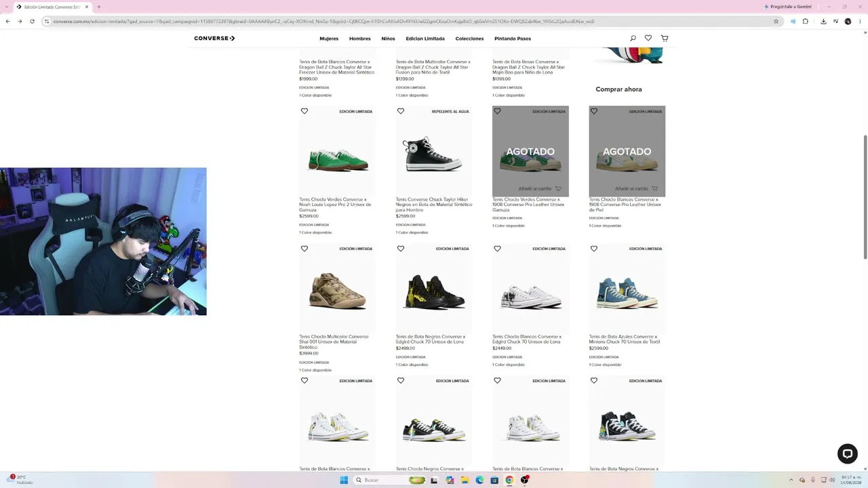This screenshot has height=488, width=868.
Task: Click the Comprar ahora link
Action: click(x=618, y=89)
